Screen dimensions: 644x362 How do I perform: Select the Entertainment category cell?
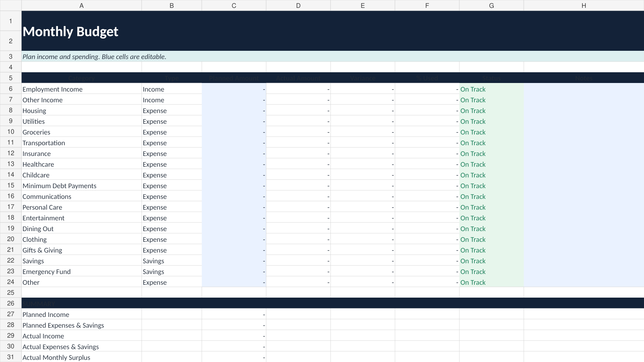pyautogui.click(x=82, y=217)
